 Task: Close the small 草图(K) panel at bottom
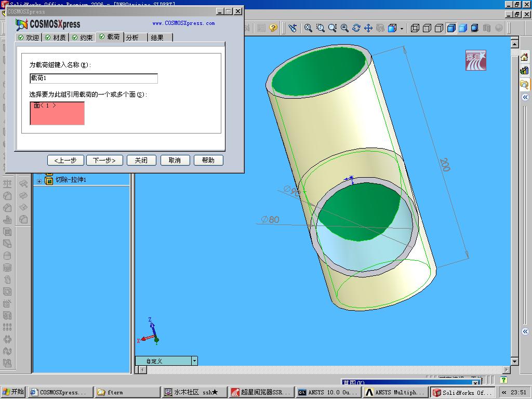pos(475,383)
